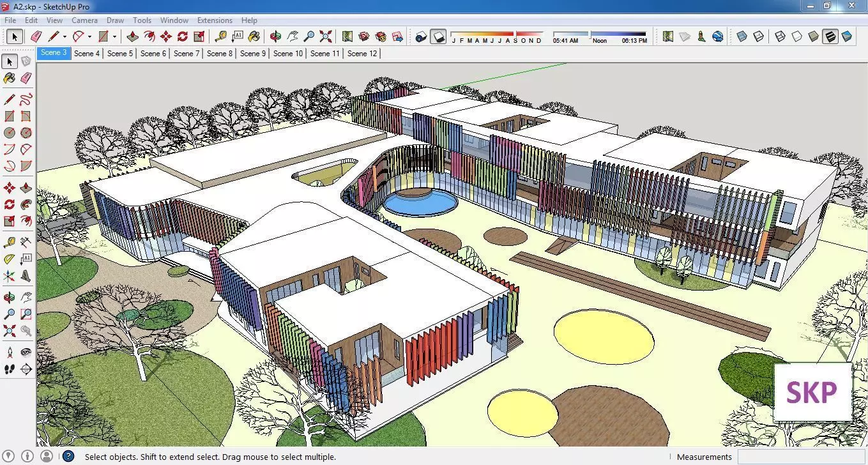
Task: Select the Protractor tool in left toolbar
Action: point(9,259)
